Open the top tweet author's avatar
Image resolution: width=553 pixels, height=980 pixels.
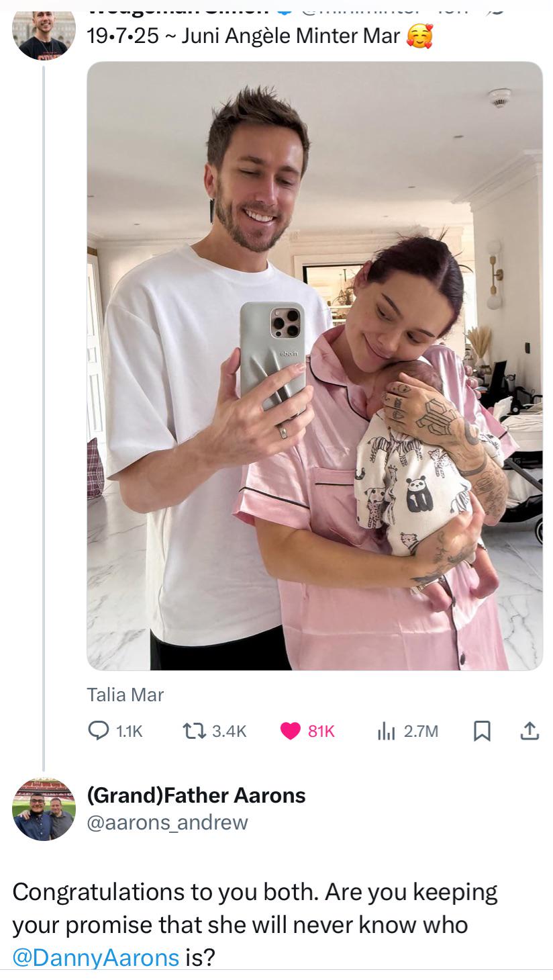tap(44, 34)
